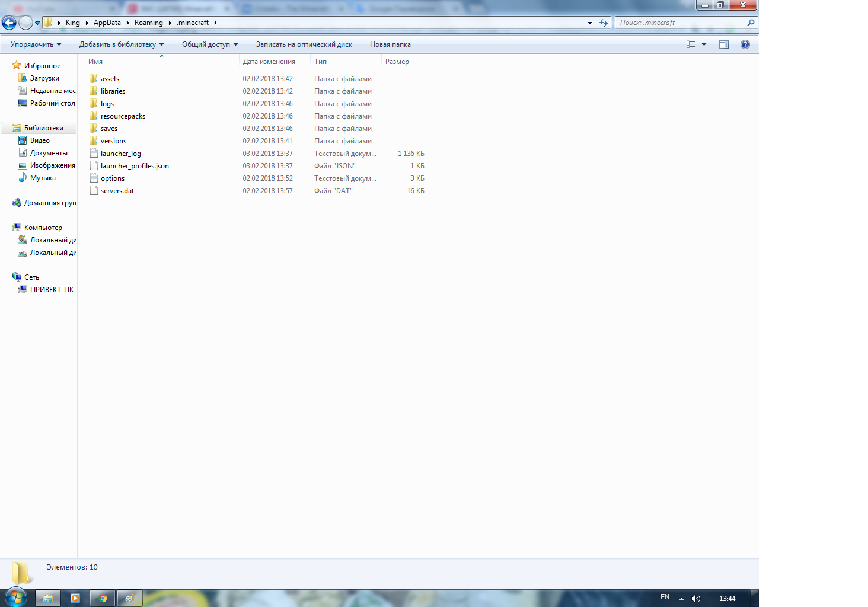Open the view options dropdown arrow
This screenshot has width=868, height=607.
tap(704, 44)
